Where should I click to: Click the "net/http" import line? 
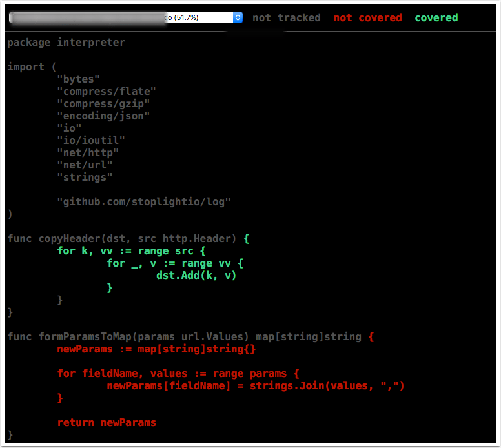[88, 153]
